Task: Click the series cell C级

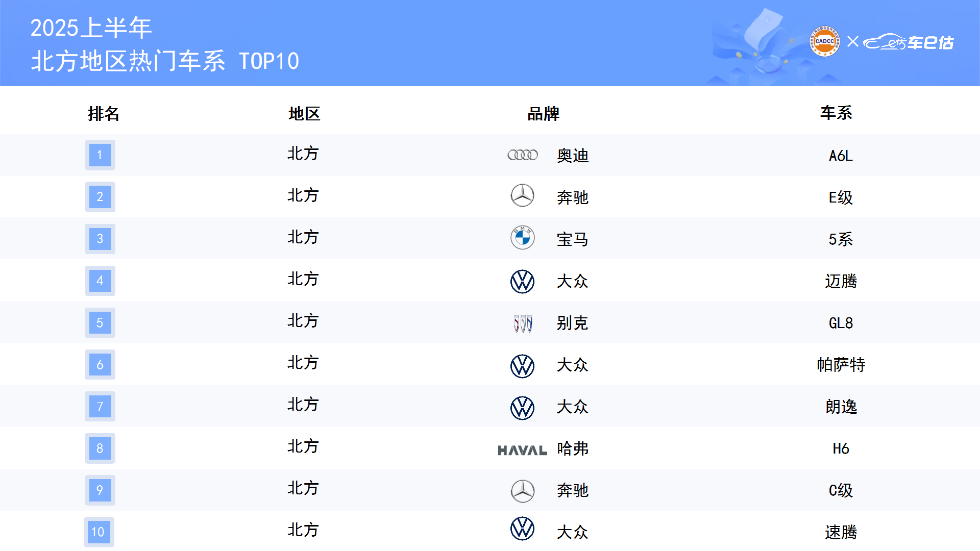Action: (x=841, y=490)
